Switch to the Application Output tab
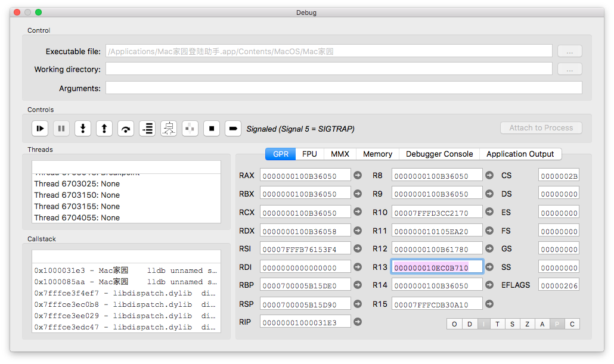The height and width of the screenshot is (364, 614). [520, 154]
